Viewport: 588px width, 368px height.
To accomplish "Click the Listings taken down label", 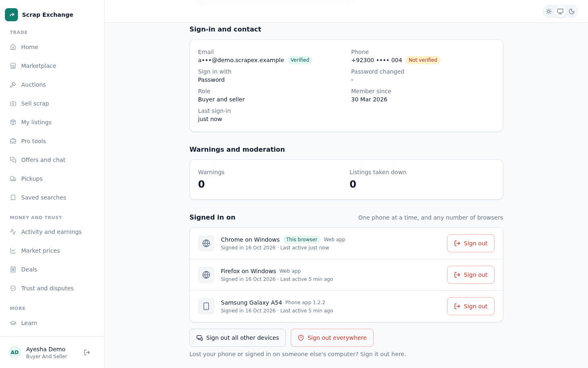I will (378, 172).
